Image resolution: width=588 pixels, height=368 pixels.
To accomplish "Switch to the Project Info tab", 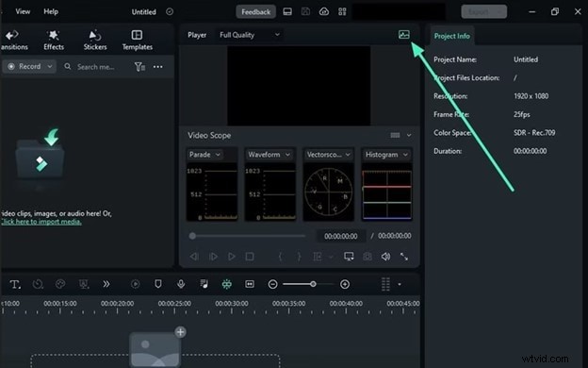I will [x=452, y=36].
